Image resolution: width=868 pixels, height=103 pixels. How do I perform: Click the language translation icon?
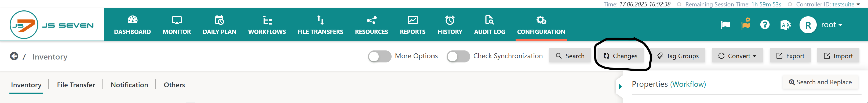[x=785, y=25]
